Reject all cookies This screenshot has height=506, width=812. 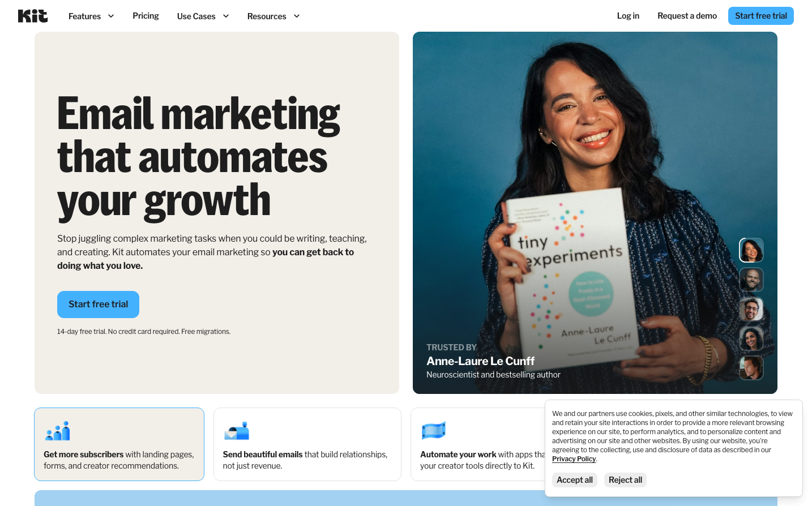(x=625, y=480)
